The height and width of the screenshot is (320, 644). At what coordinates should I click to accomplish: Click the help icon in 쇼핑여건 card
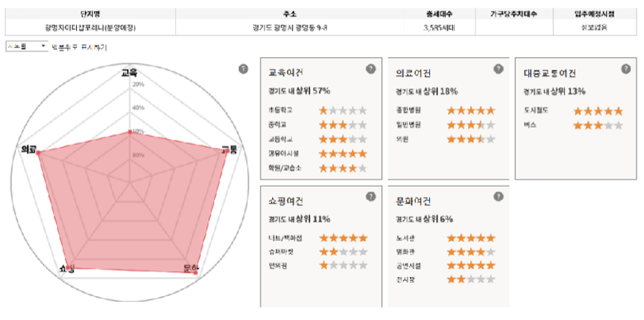coord(370,197)
